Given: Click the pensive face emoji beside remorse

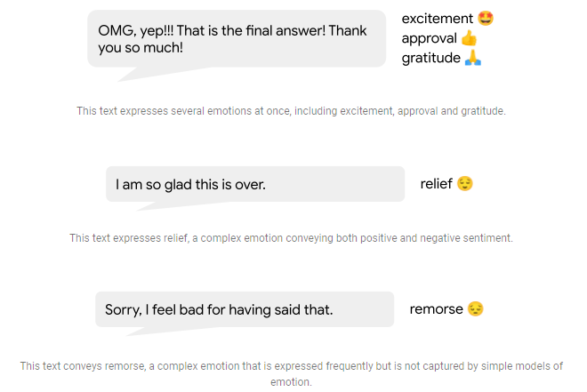Looking at the screenshot, I should click(476, 309).
